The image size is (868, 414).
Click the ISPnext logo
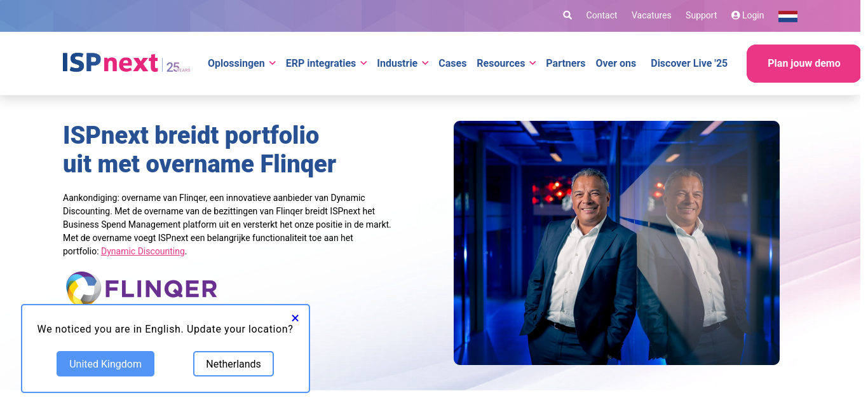126,64
